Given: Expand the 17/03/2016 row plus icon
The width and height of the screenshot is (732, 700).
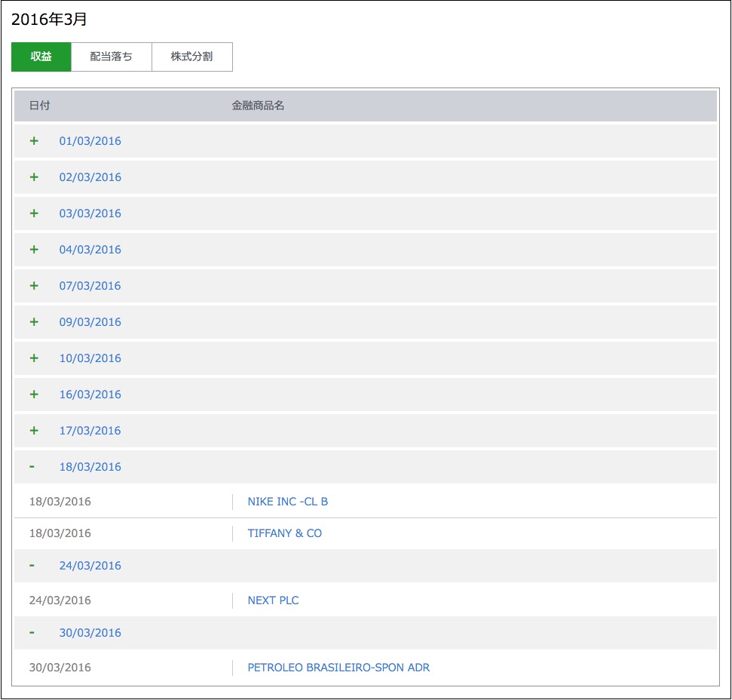Looking at the screenshot, I should click(x=34, y=431).
